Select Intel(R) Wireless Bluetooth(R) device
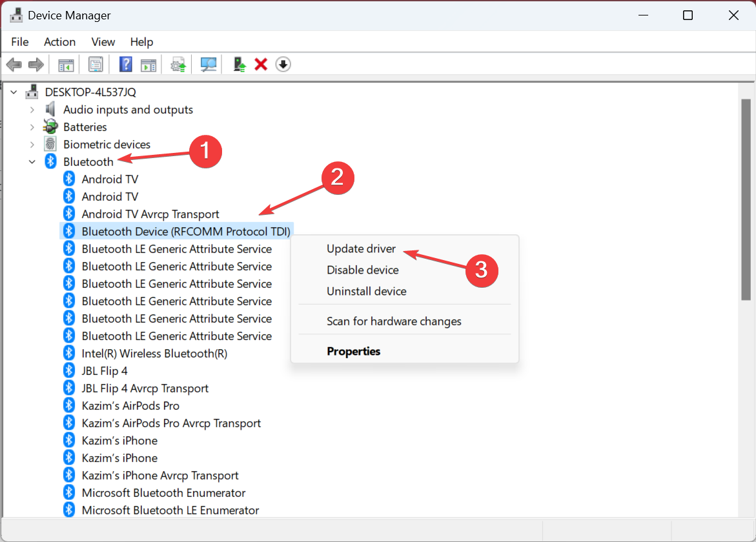Screen dimensions: 756x542 154,353
